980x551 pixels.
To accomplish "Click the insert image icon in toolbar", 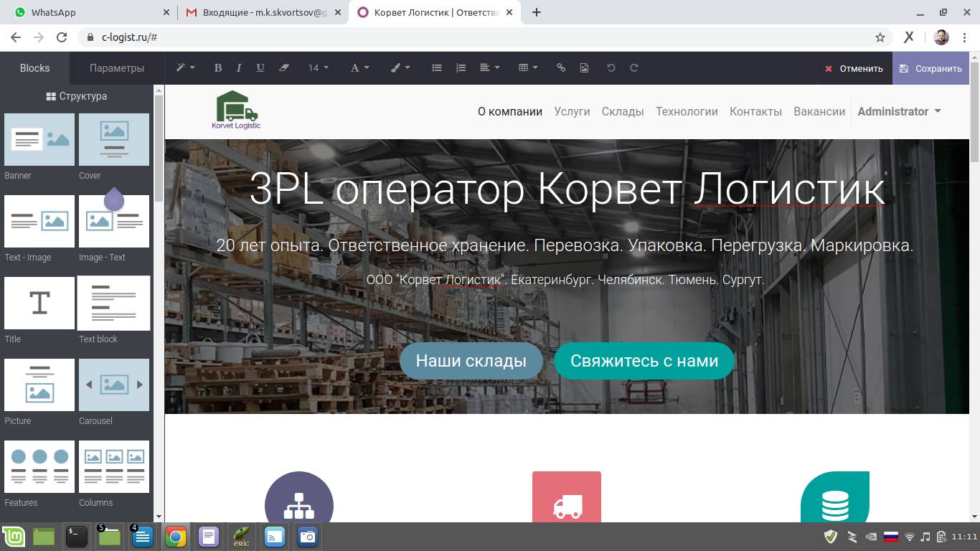I will pos(584,68).
